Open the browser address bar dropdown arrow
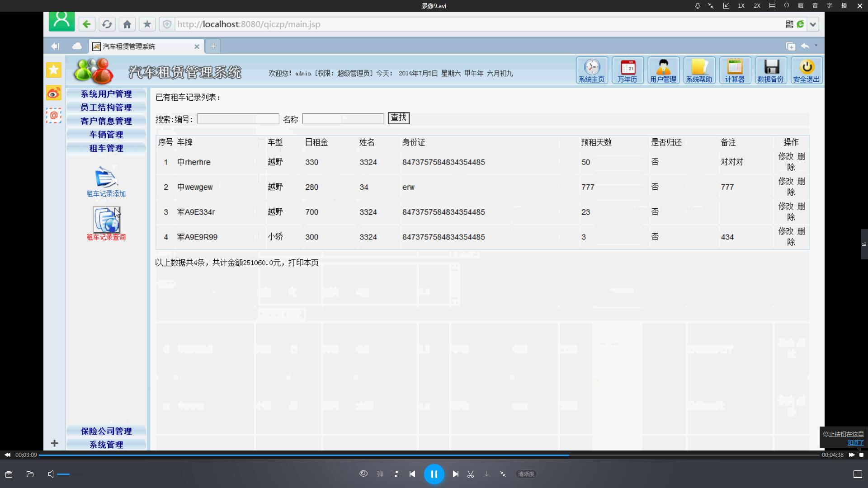868x488 pixels. [813, 24]
